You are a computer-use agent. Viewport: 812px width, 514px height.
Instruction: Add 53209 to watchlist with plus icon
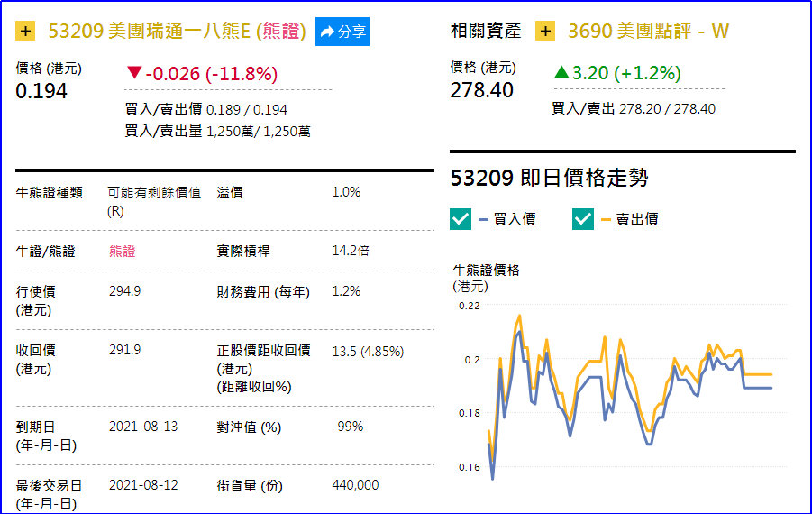pos(25,31)
